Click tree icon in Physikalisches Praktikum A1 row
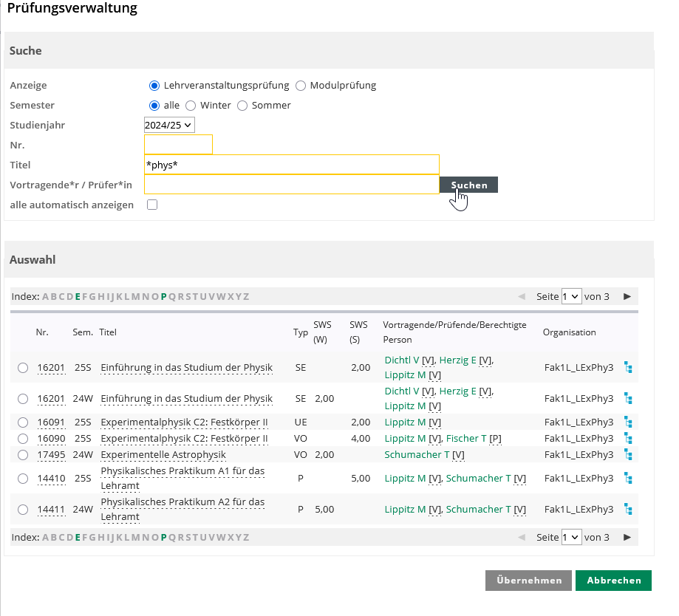679x616 pixels. 628,478
